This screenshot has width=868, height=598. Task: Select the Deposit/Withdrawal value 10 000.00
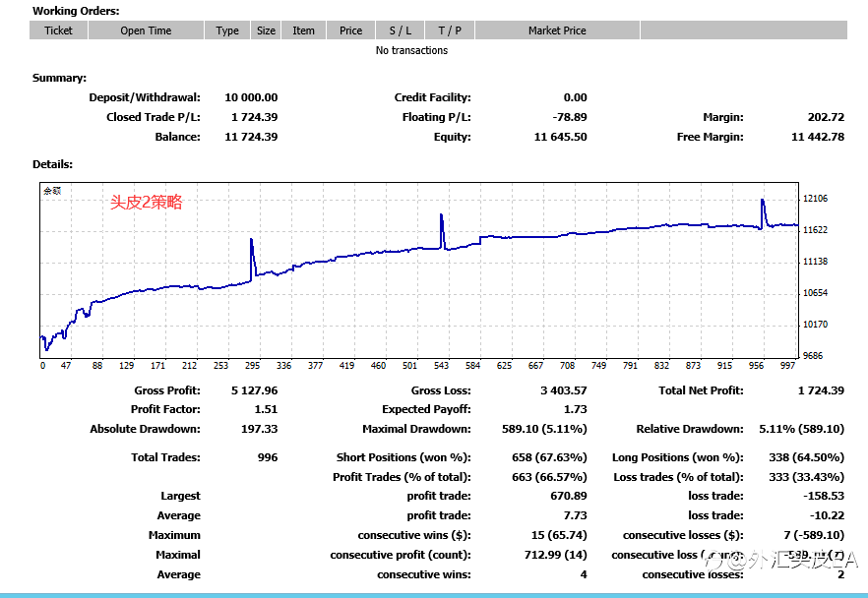click(251, 98)
